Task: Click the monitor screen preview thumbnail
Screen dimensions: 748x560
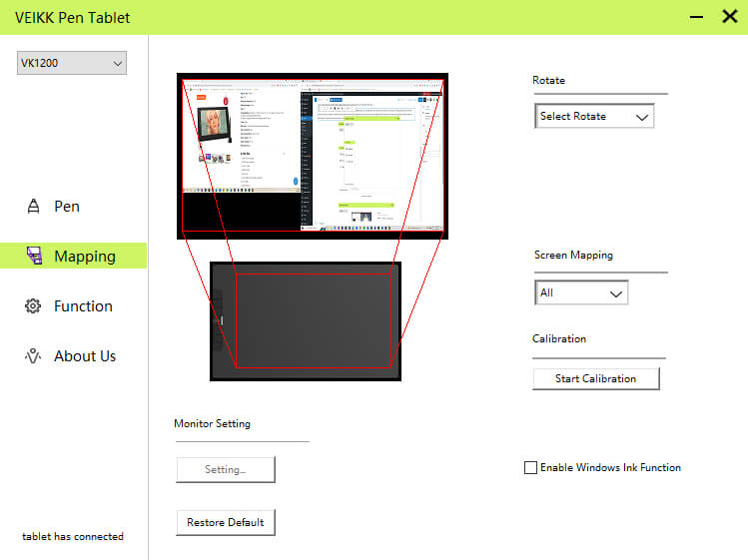Action: tap(313, 155)
